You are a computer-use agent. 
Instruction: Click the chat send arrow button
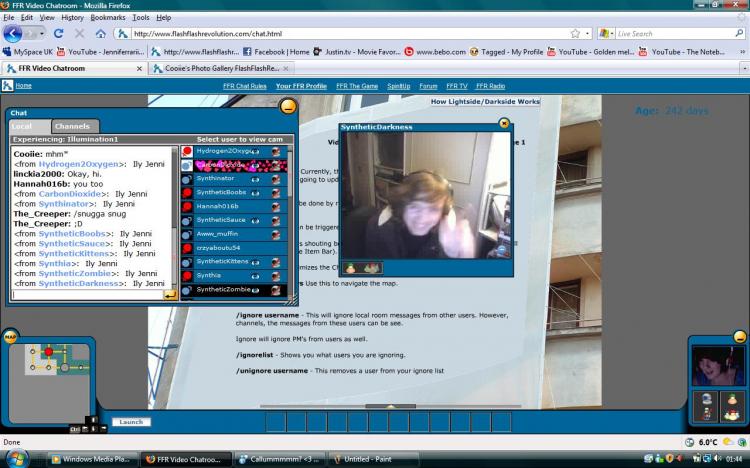[x=170, y=295]
